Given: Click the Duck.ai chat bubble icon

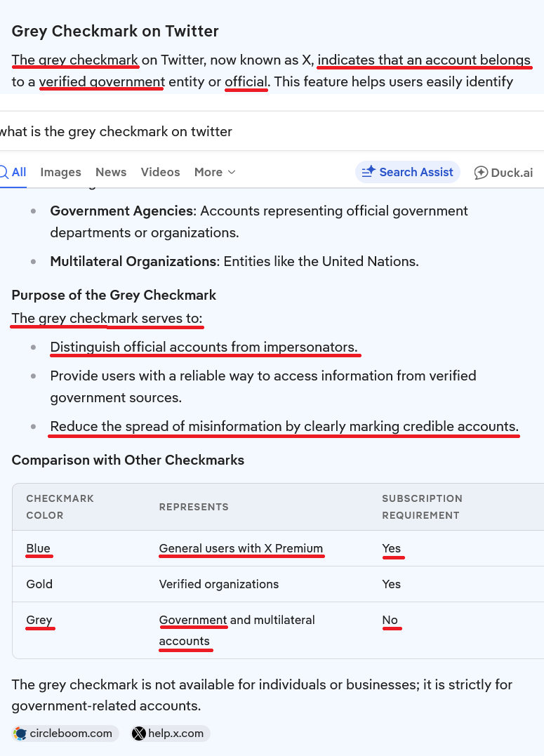Looking at the screenshot, I should (481, 173).
